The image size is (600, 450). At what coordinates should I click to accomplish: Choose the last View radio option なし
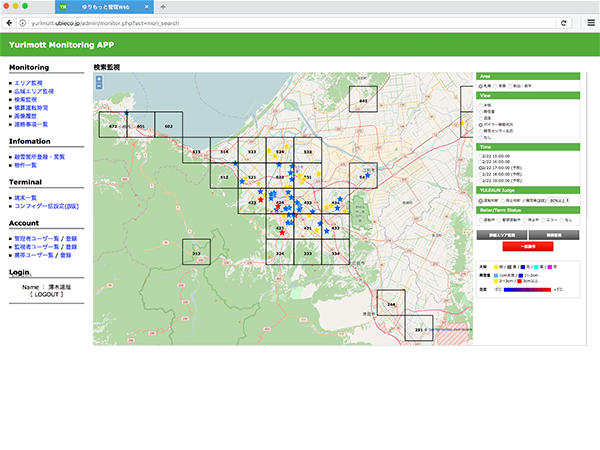click(x=481, y=136)
